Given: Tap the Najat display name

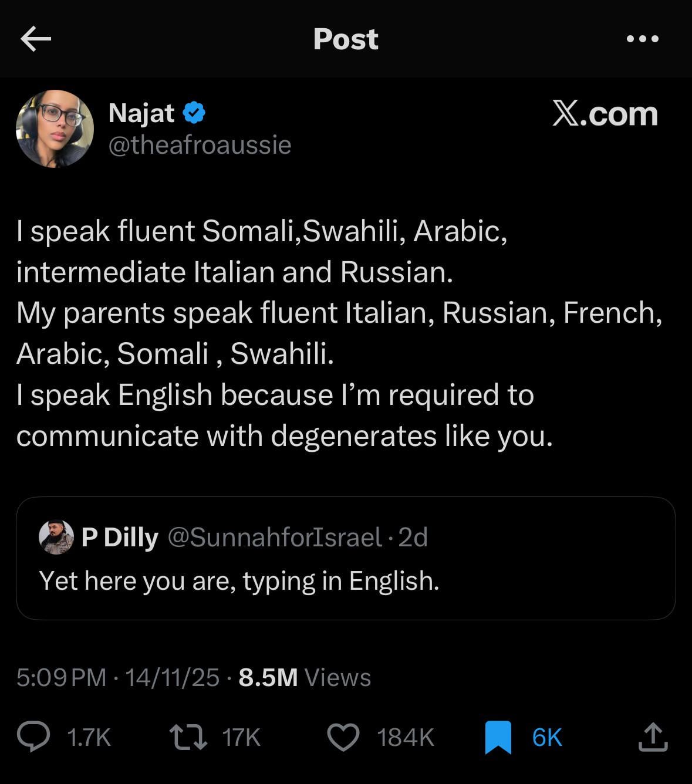Looking at the screenshot, I should (141, 113).
